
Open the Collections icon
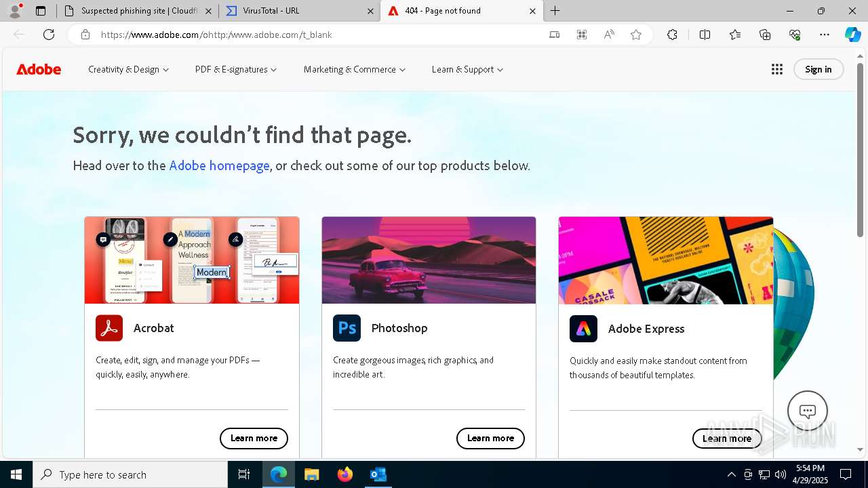(x=765, y=35)
